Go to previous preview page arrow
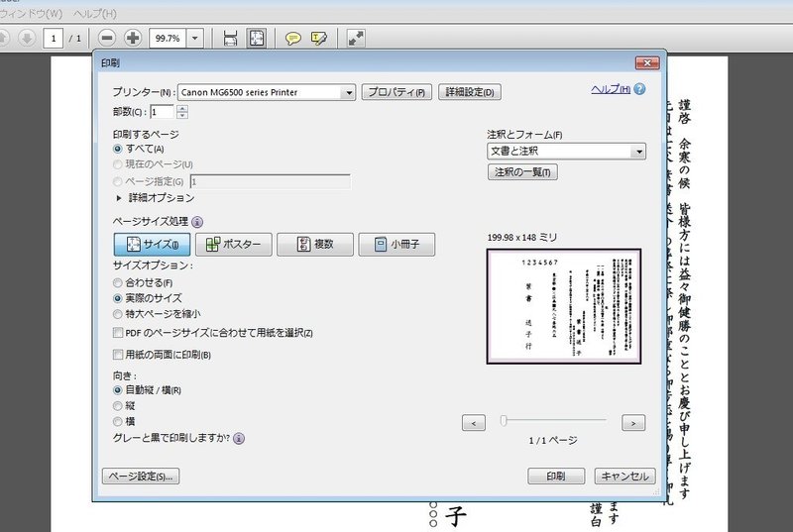 474,423
